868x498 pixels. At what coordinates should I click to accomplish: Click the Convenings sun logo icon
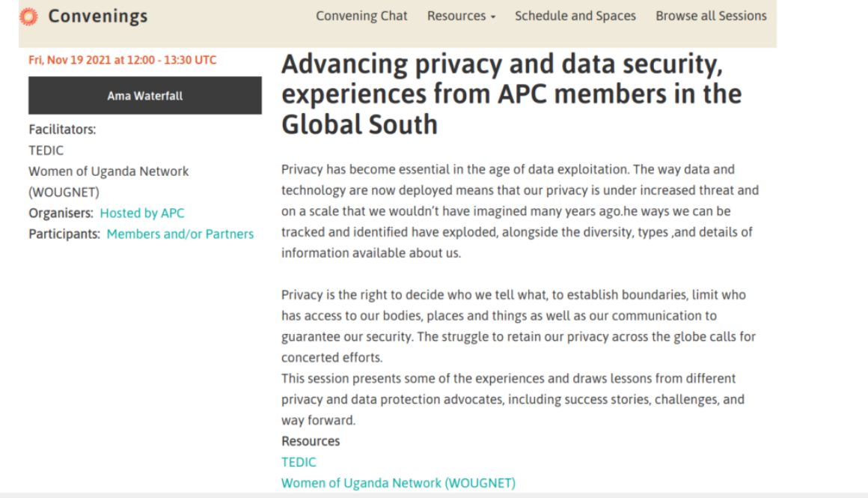(28, 16)
